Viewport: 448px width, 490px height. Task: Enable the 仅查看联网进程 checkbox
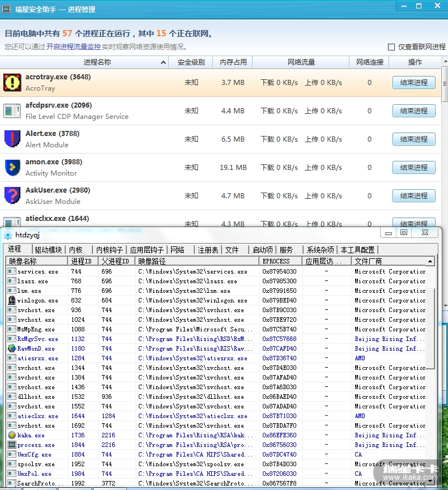tap(391, 47)
